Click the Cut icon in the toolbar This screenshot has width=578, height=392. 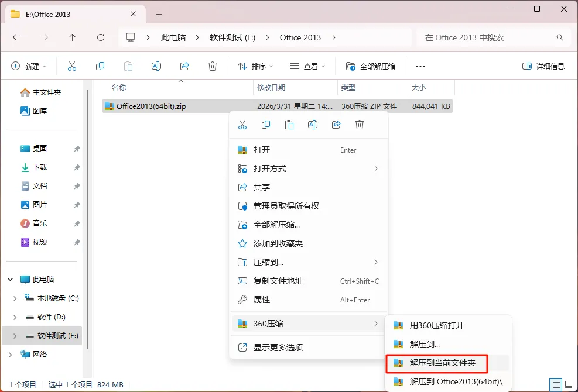click(72, 66)
